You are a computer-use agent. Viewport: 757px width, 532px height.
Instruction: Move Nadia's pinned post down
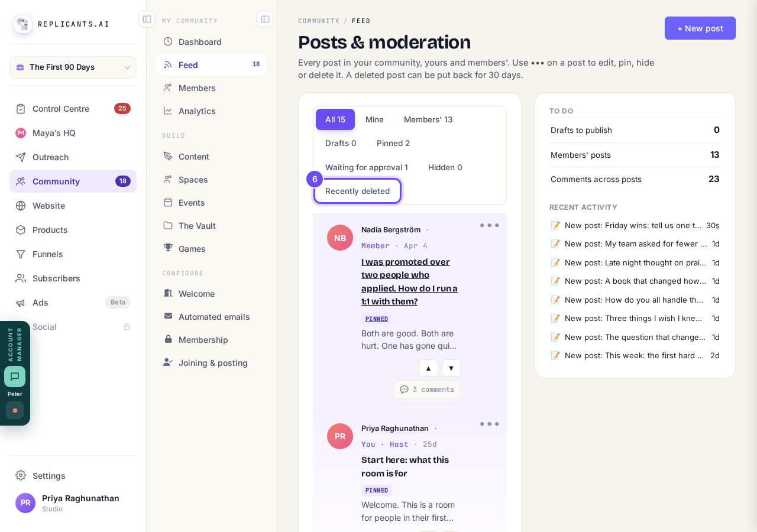[x=451, y=368]
